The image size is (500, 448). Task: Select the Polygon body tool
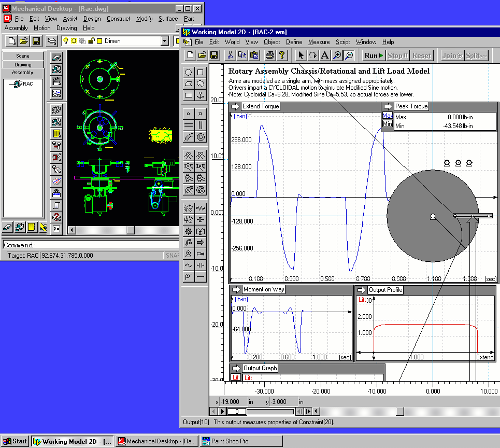click(x=189, y=84)
